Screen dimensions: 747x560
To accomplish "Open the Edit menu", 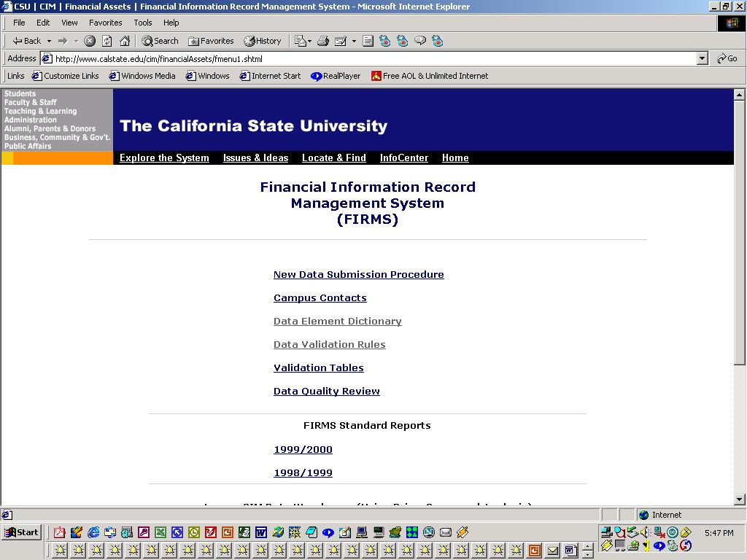I will (43, 23).
